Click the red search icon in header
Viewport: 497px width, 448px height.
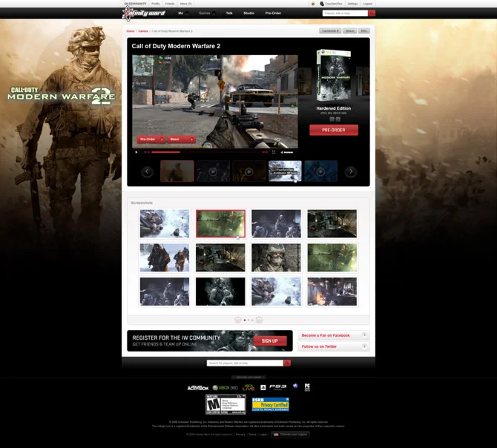click(372, 13)
